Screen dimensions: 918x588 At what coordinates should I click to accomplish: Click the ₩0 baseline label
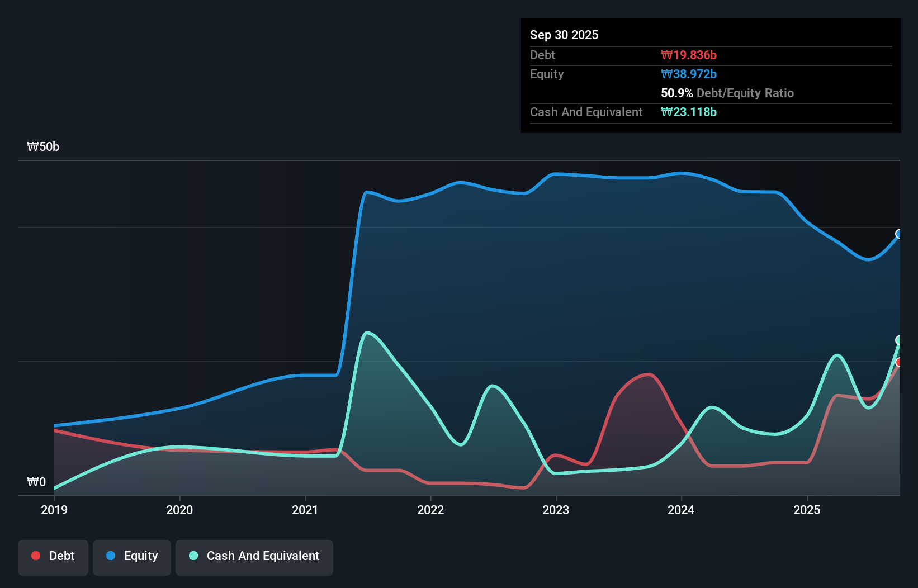click(x=37, y=482)
